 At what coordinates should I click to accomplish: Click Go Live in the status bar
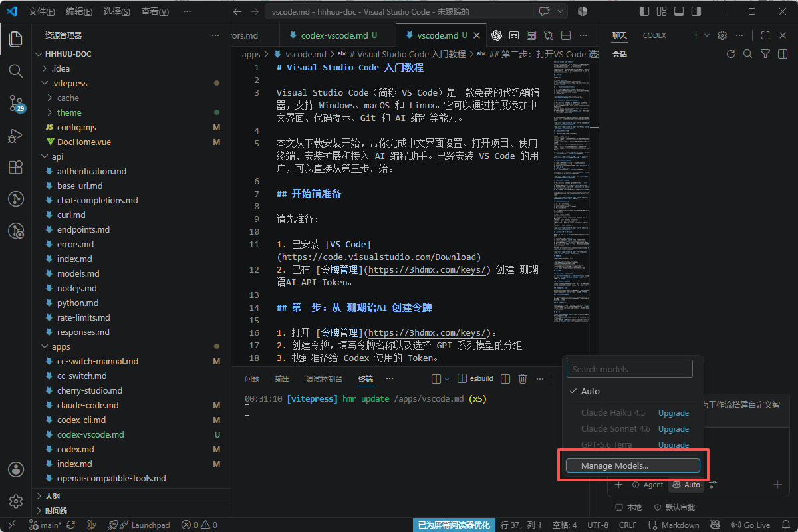[x=751, y=525]
